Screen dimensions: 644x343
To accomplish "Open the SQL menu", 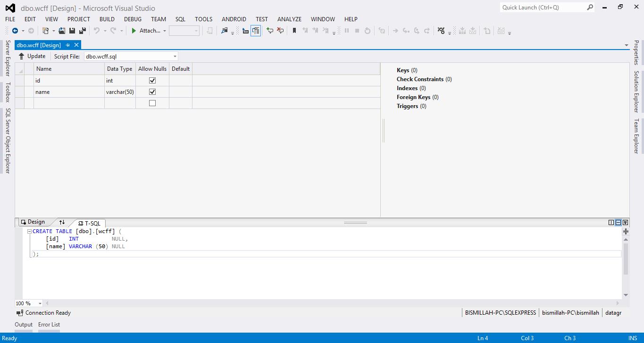I will 180,19.
